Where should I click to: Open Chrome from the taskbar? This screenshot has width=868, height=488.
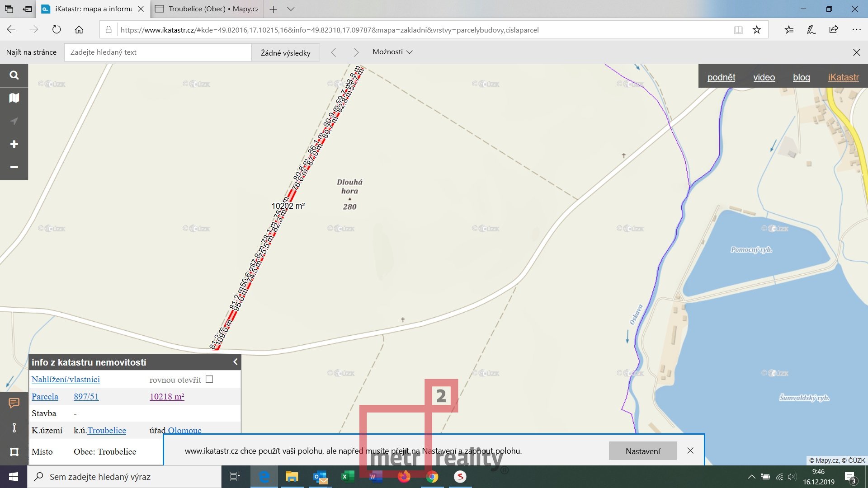click(432, 477)
